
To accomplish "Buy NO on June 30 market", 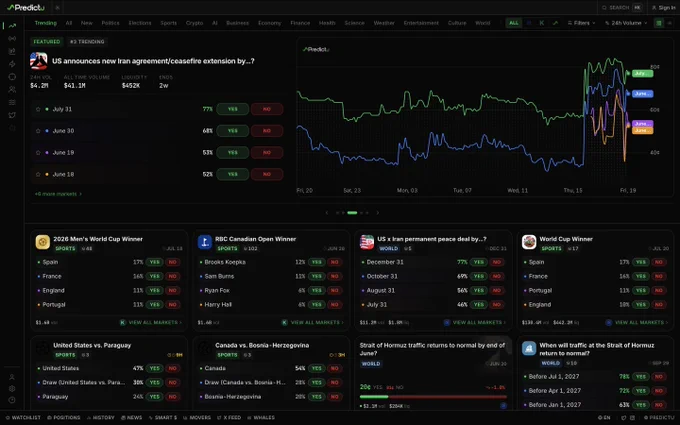I will click(x=267, y=131).
